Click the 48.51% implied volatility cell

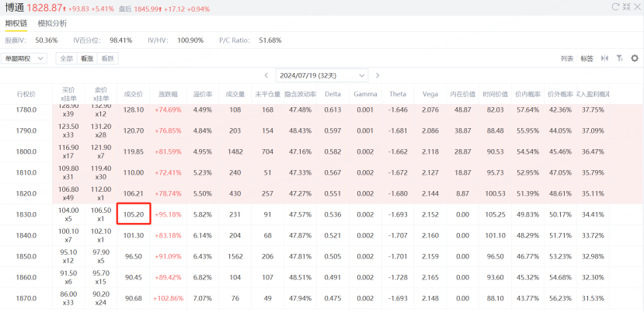(300, 277)
